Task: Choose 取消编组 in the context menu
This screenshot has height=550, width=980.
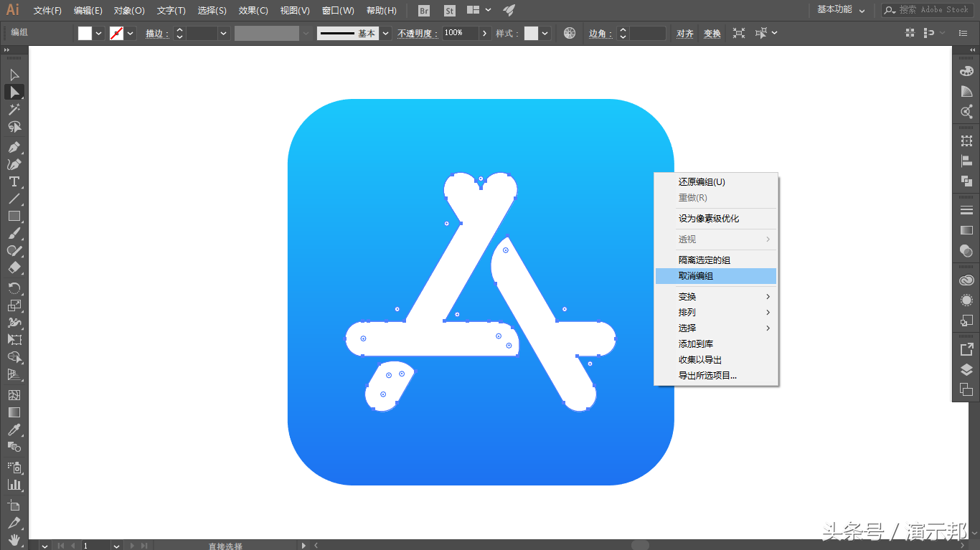Action: [x=716, y=276]
